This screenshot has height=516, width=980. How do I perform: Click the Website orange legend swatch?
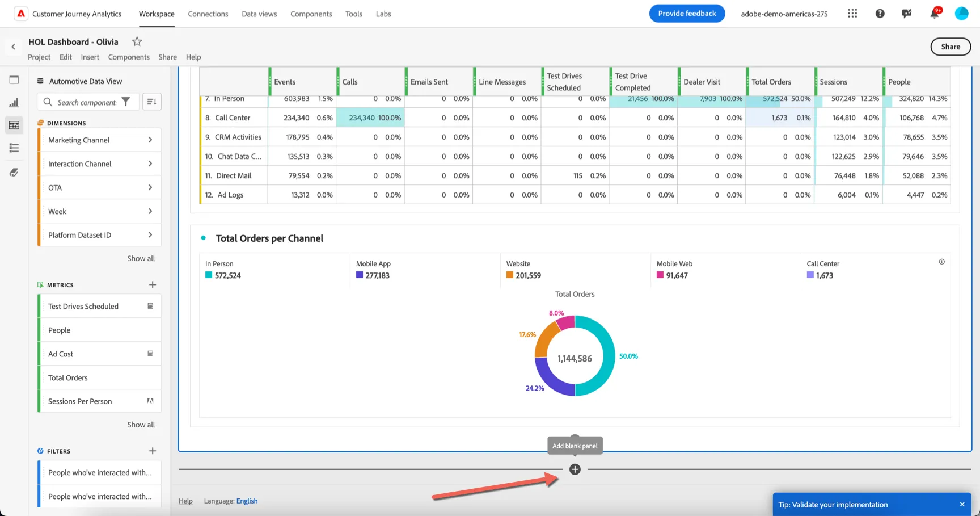[510, 275]
